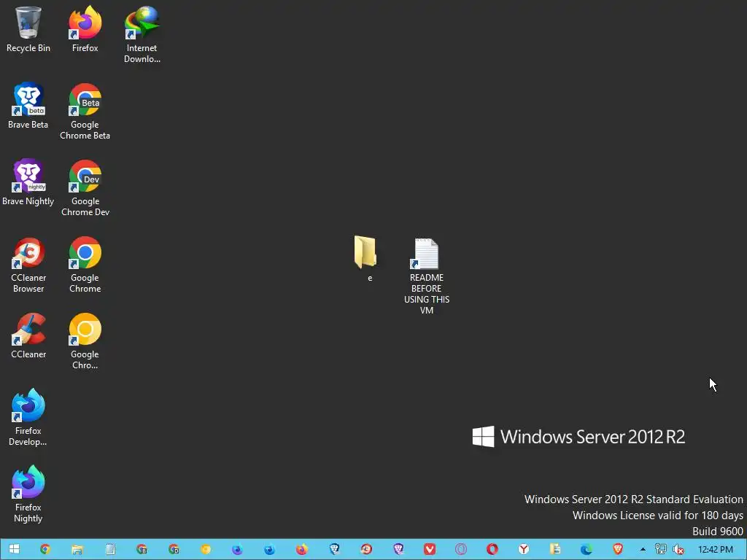
Task: Select the CCleaner Browser desktop shortcut
Action: coord(28,264)
